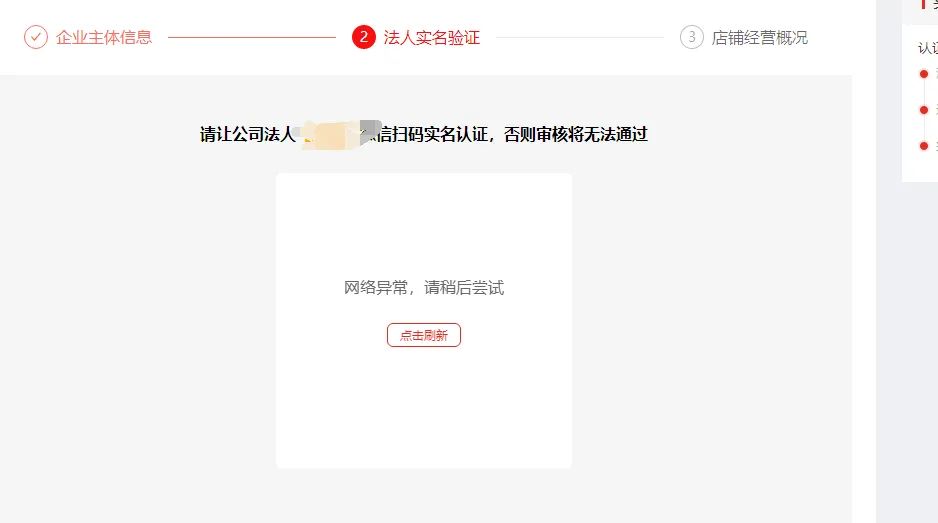The width and height of the screenshot is (938, 523).
Task: Click 点击刷新 to reload the QR code
Action: tap(424, 335)
